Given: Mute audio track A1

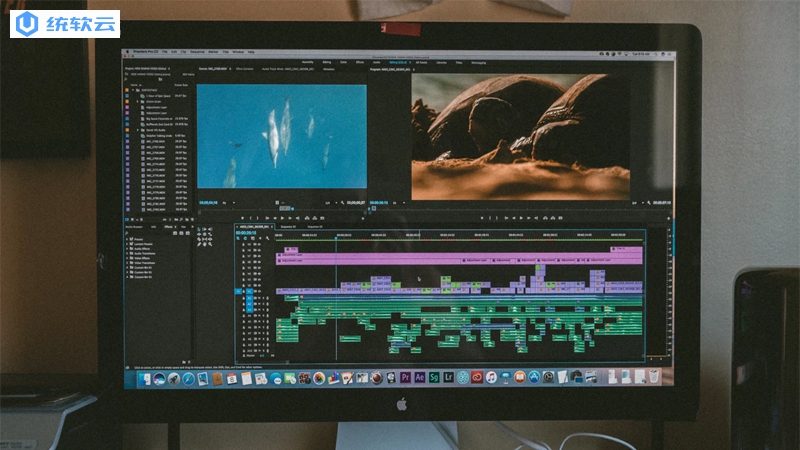Looking at the screenshot, I should point(259,298).
